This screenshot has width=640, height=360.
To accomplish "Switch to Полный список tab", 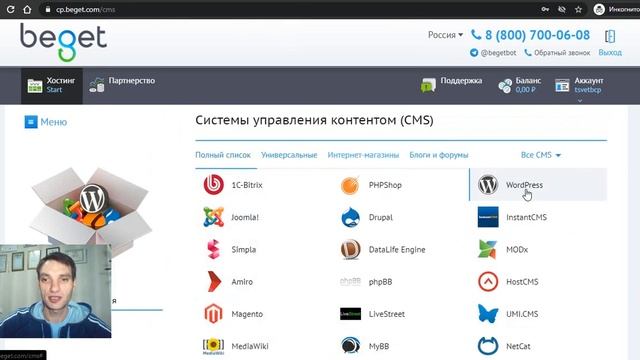I will [x=223, y=155].
